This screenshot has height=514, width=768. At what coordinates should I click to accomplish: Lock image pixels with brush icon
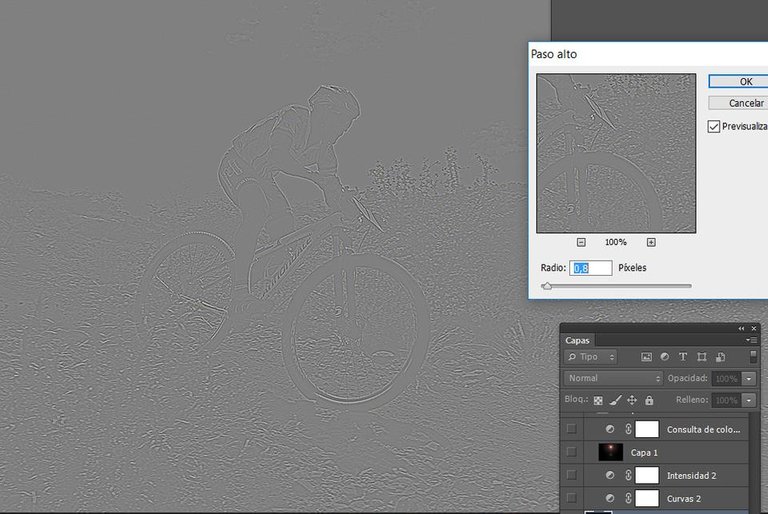(615, 400)
